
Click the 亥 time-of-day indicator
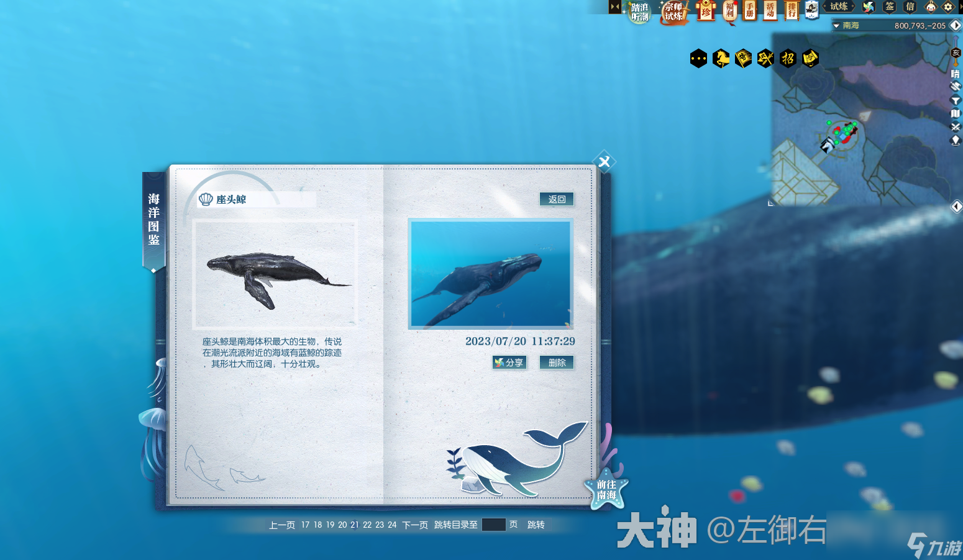click(956, 53)
